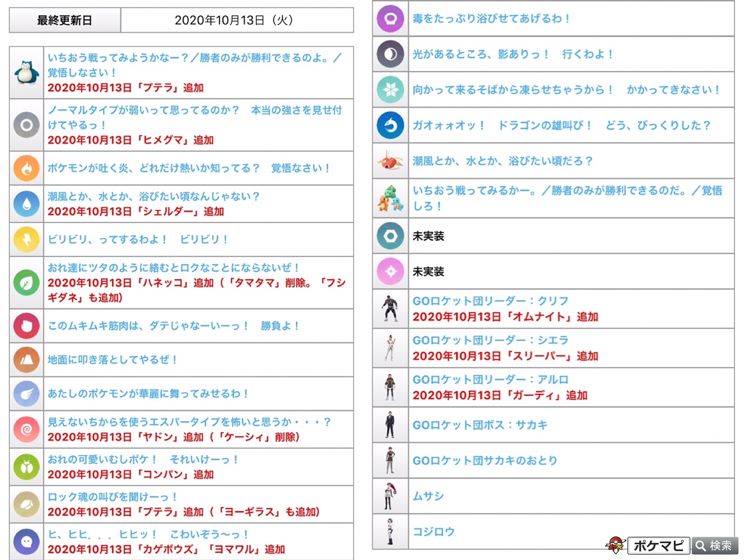Open link 'ヒ、ヒヒ...ヒヒッ! こわいぞう〜っ!'
744x560 pixels.
[148, 534]
